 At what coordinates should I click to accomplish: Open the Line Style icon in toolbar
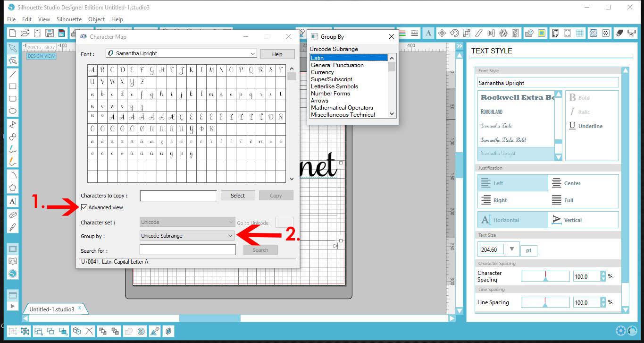click(x=415, y=33)
